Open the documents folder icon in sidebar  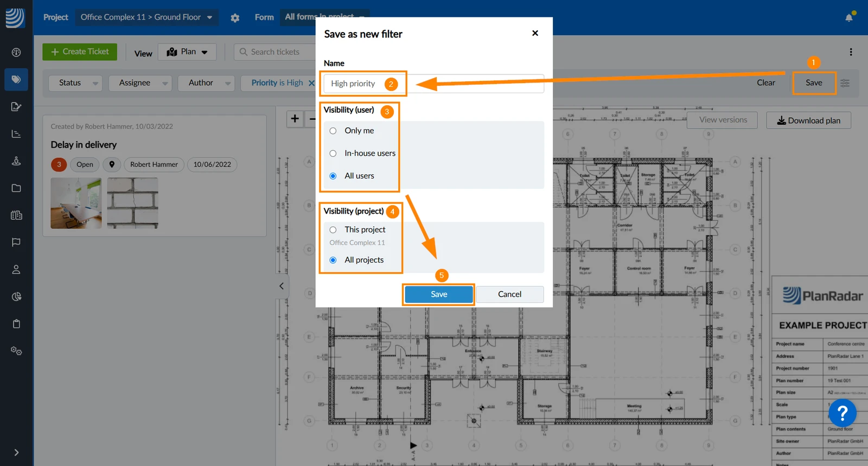[x=16, y=188]
